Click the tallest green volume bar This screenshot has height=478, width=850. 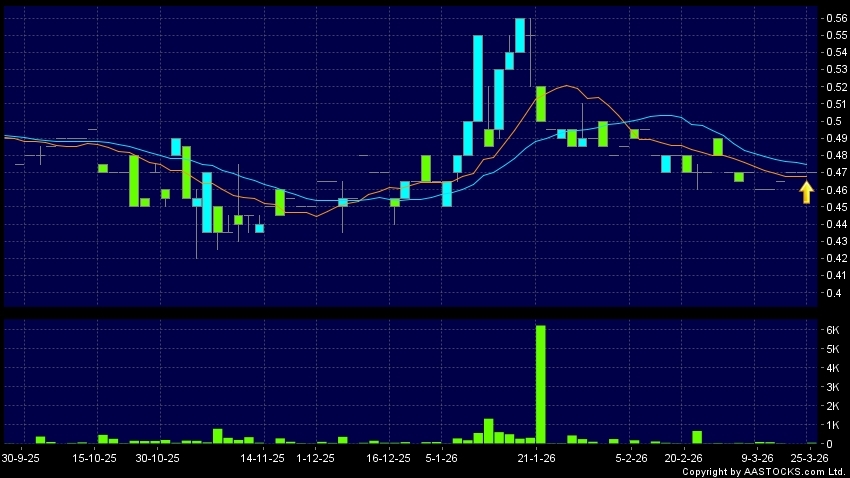coord(540,384)
